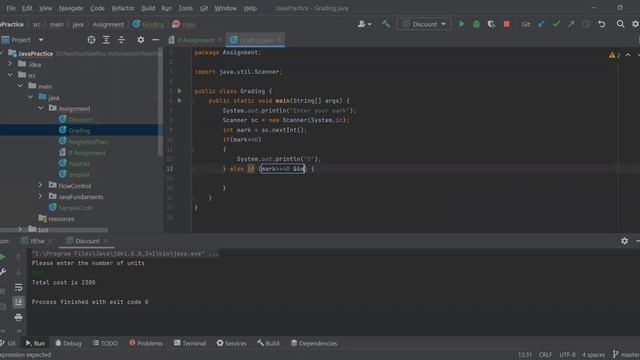Screen dimensions: 640x360
Task: Open the Terminal tool window
Action: [x=190, y=343]
